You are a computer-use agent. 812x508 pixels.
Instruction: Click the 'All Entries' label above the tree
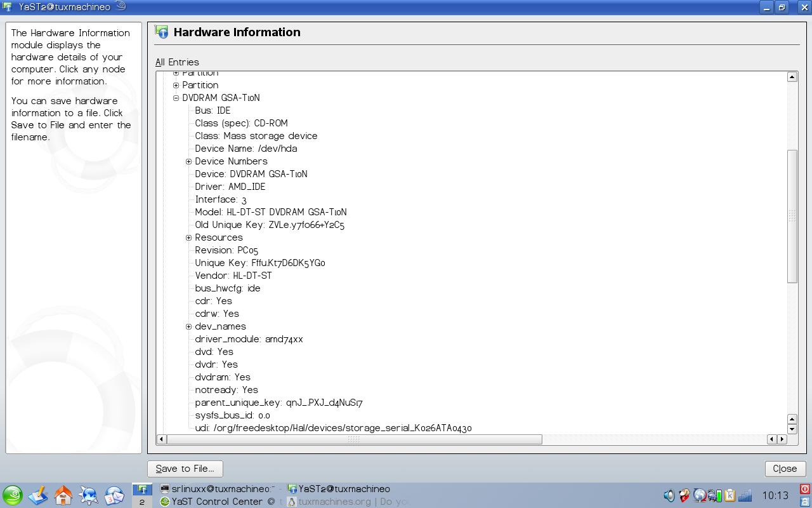tap(177, 62)
